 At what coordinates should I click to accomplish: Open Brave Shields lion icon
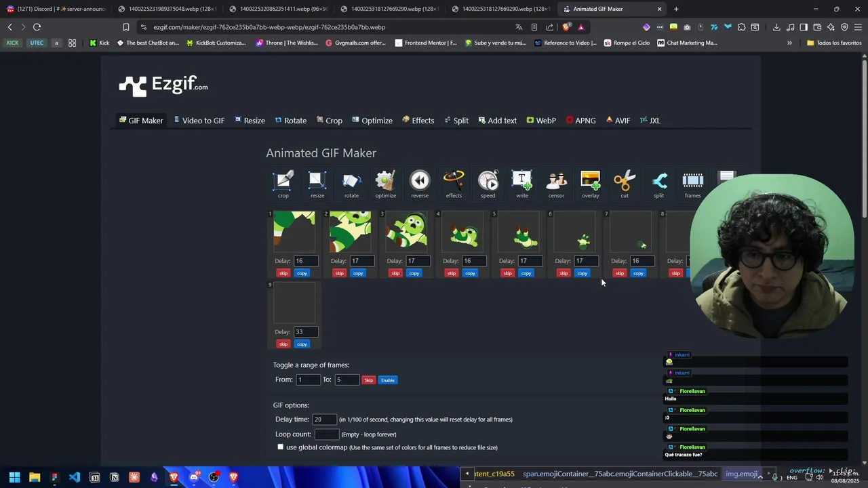pos(566,27)
